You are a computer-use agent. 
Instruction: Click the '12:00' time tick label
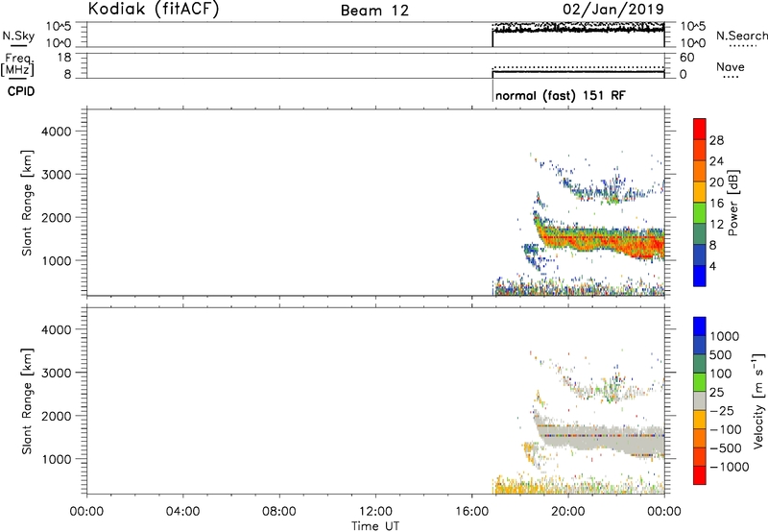tap(375, 512)
